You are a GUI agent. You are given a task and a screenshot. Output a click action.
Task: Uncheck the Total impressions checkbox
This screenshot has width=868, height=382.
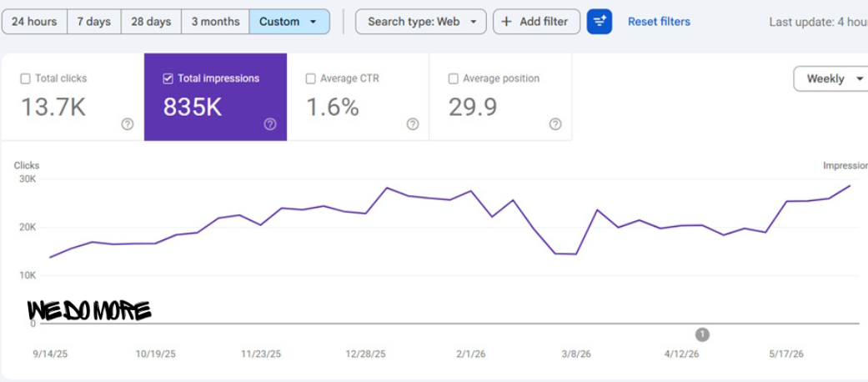pos(168,78)
